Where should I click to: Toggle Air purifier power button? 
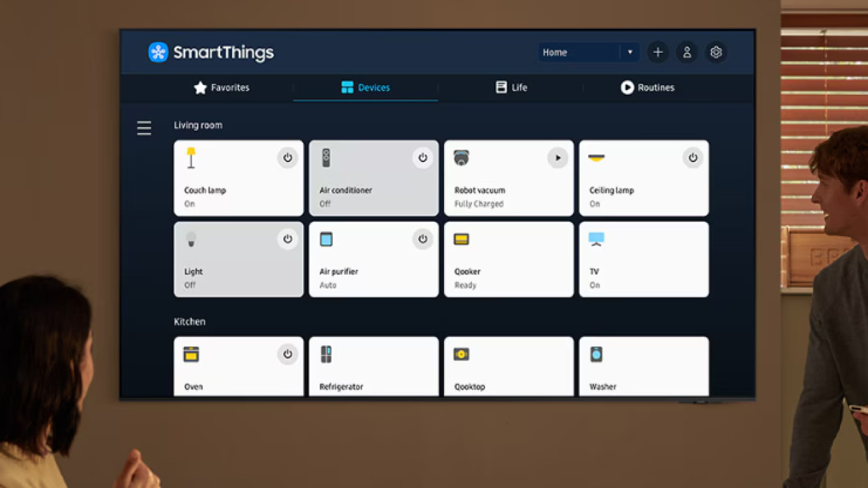(x=423, y=239)
